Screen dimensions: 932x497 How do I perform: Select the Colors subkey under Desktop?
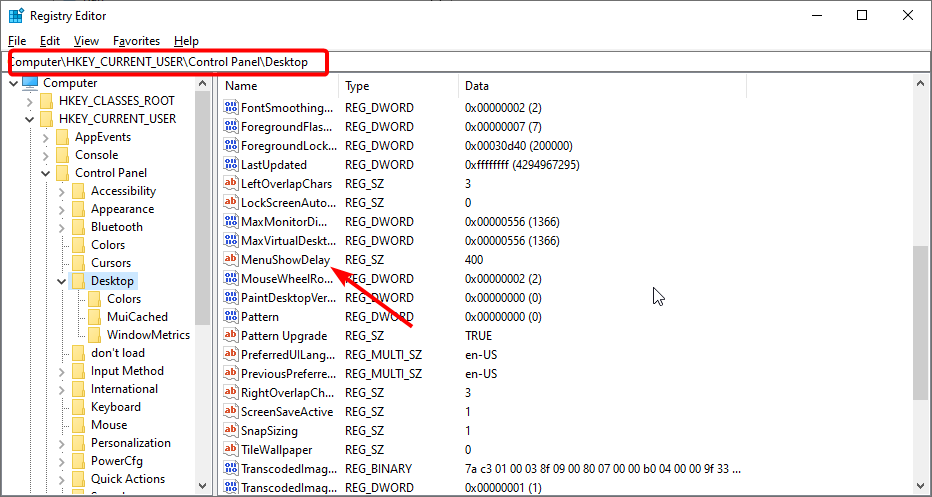point(124,299)
